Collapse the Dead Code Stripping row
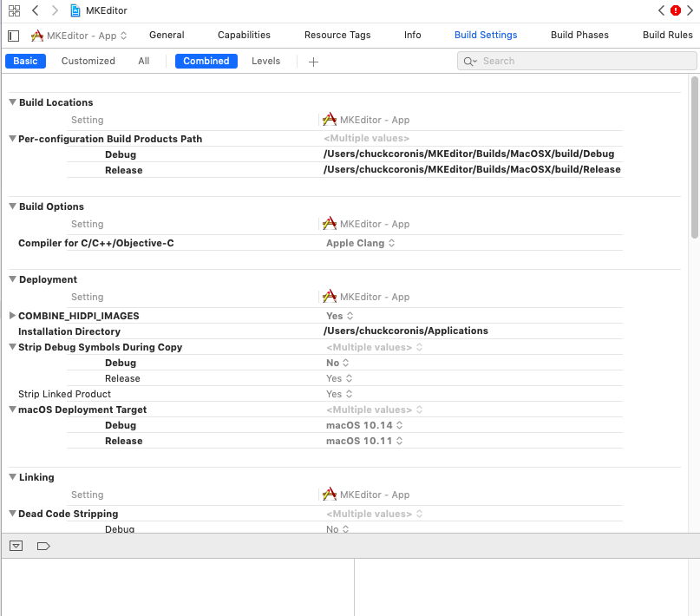 click(12, 514)
